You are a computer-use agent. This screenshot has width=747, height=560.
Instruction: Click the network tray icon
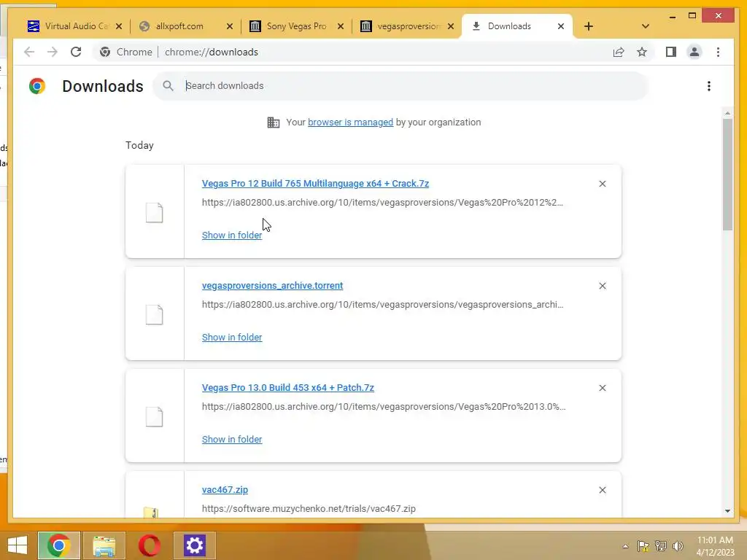point(661,546)
